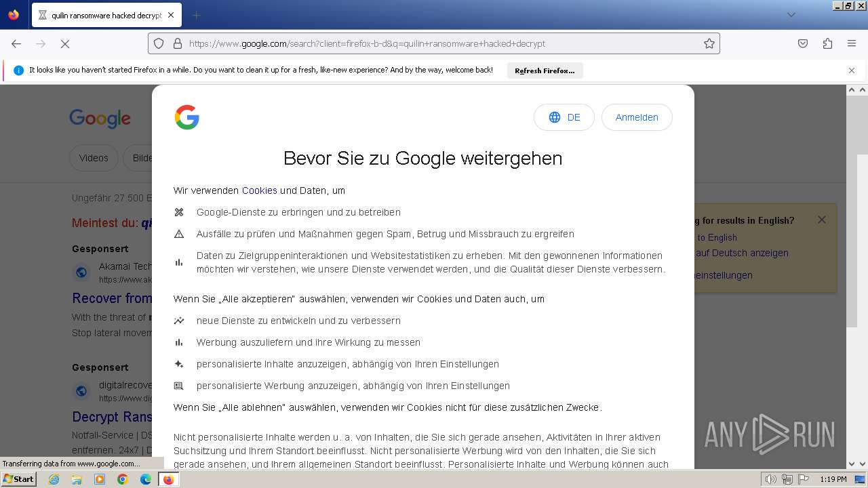Open tracking protection shield icon
This screenshot has height=488, width=868.
click(x=159, y=43)
